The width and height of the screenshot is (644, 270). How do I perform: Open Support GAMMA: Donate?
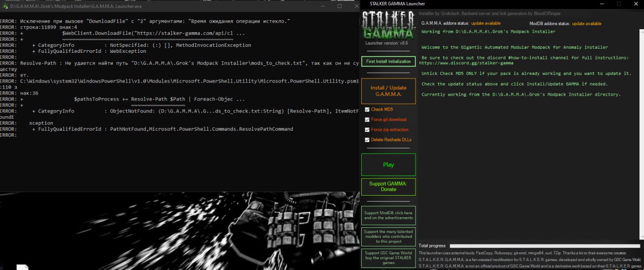(x=388, y=187)
